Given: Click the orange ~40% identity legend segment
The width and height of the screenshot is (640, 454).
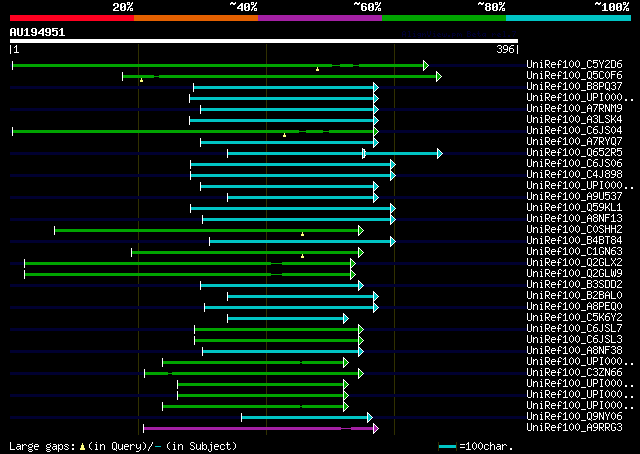Looking at the screenshot, I should pyautogui.click(x=196, y=18).
